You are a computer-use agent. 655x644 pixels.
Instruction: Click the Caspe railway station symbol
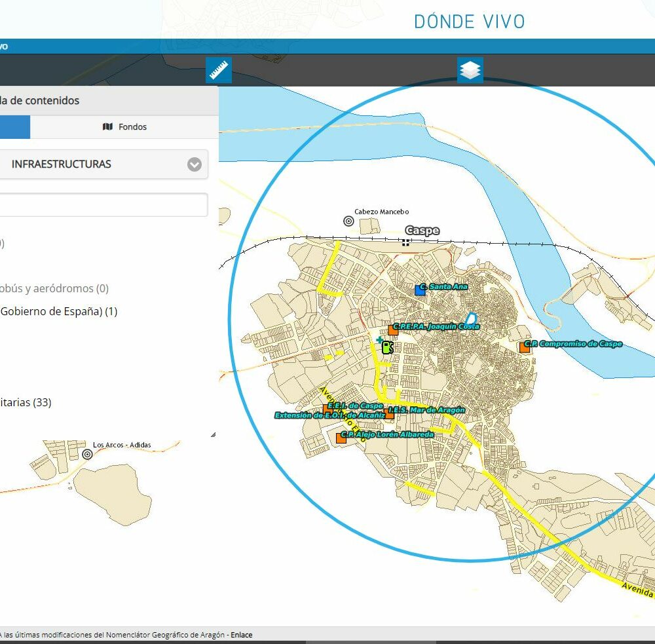click(x=406, y=242)
